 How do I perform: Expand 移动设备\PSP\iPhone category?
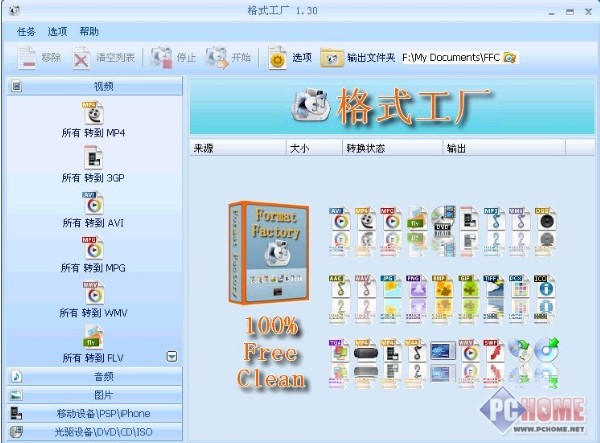pyautogui.click(x=95, y=413)
